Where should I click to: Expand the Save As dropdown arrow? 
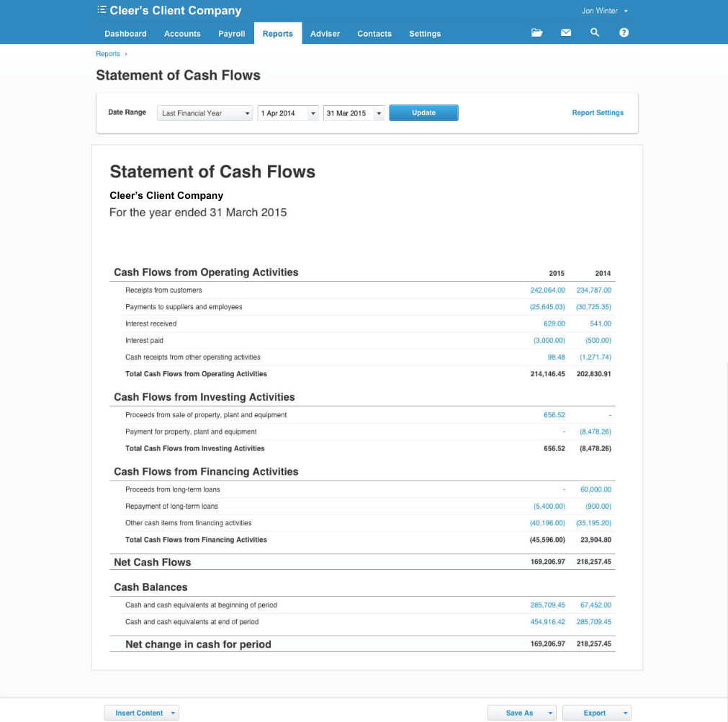pos(550,713)
